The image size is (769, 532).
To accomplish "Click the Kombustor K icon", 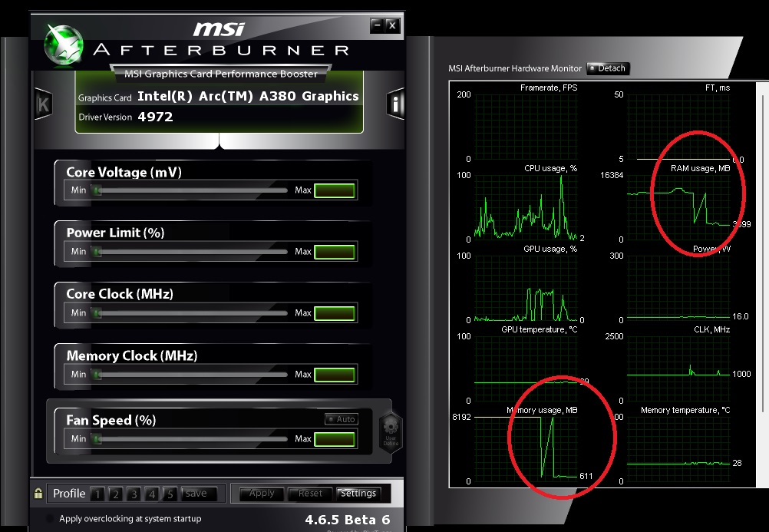I will pos(43,104).
